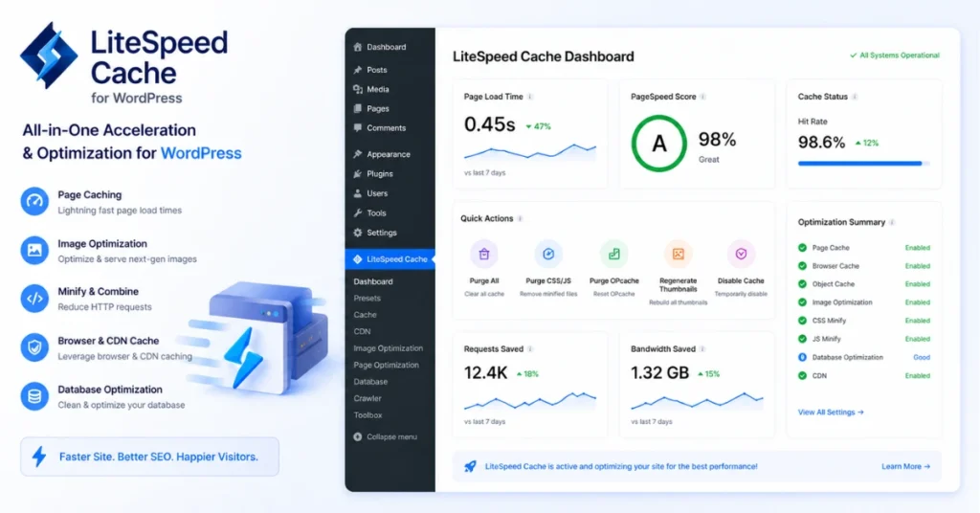Click the All Systems Operational status
Image resolution: width=980 pixels, height=513 pixels.
(x=895, y=56)
